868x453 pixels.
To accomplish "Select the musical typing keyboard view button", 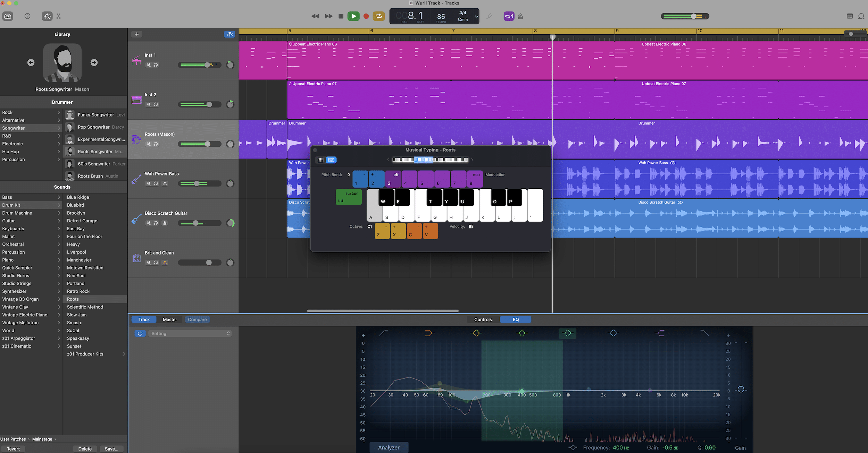I will [331, 160].
